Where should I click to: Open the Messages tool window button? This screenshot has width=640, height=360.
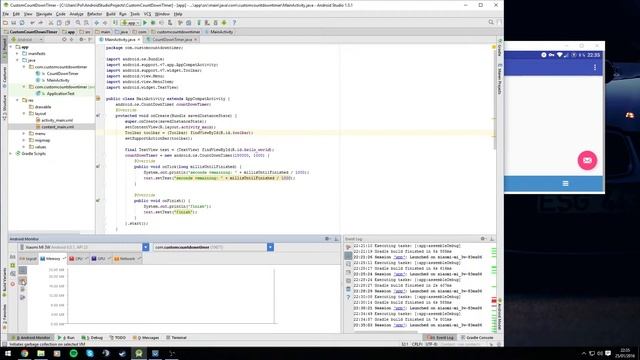click(x=147, y=338)
